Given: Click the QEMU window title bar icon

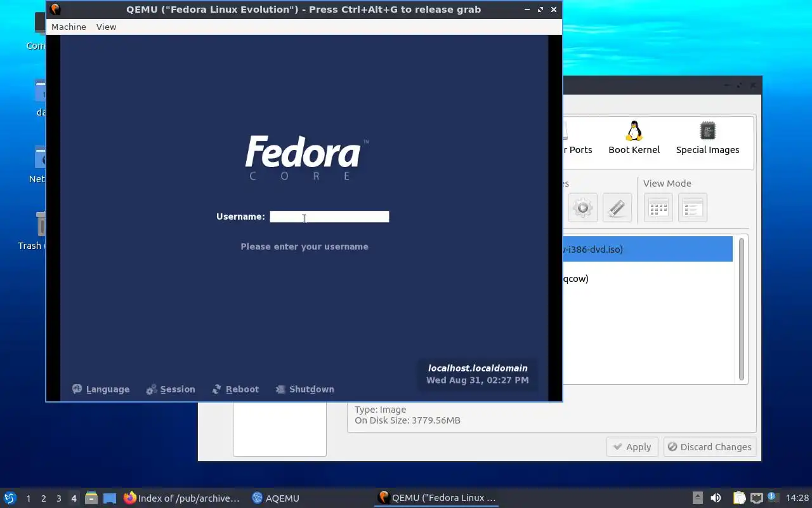Looking at the screenshot, I should tap(55, 9).
